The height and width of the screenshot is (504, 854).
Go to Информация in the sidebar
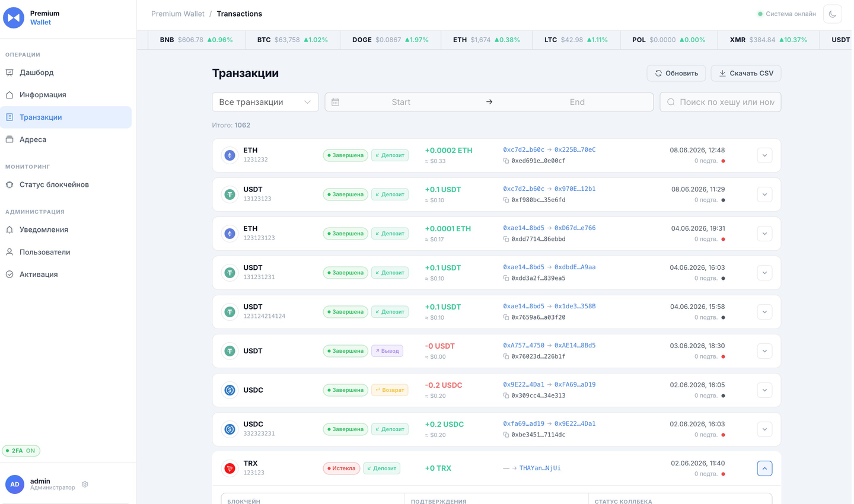pos(66,95)
